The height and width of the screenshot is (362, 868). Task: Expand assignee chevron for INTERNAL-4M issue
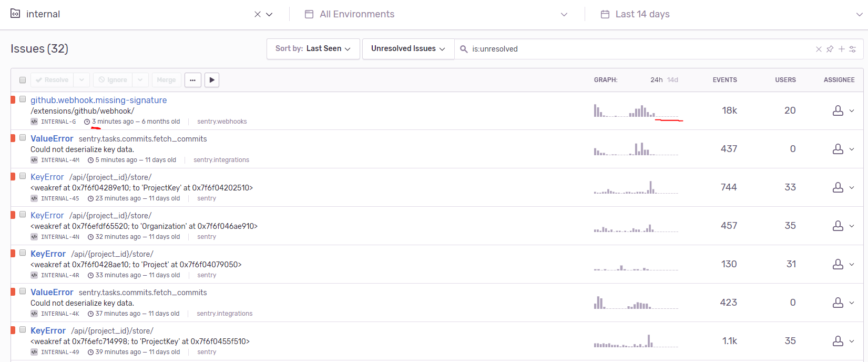pos(852,149)
